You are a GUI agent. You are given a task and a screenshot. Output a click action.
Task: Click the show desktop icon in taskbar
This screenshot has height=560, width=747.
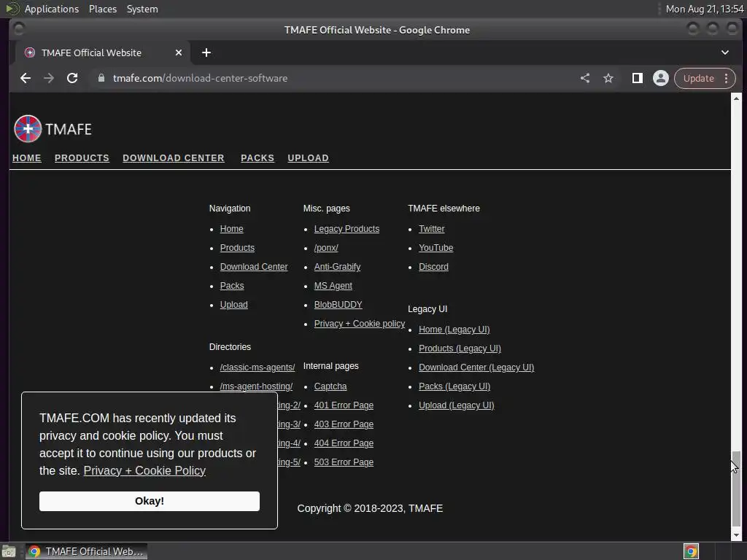click(9, 552)
